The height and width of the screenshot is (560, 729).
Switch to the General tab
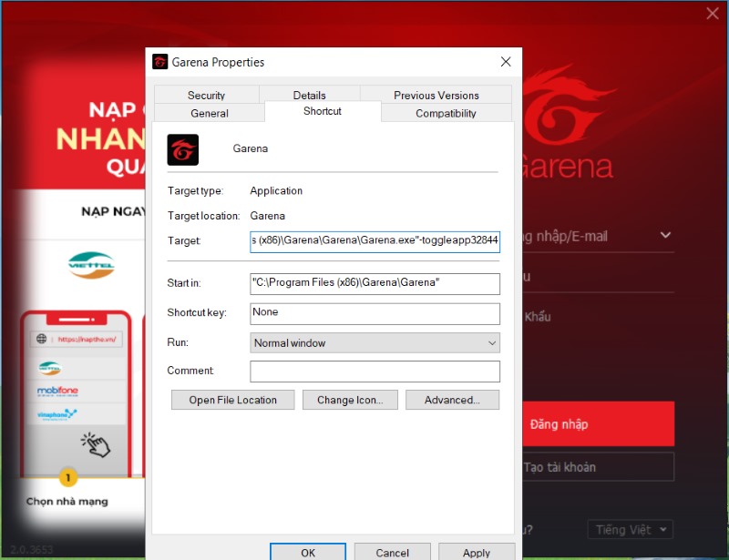click(x=210, y=113)
